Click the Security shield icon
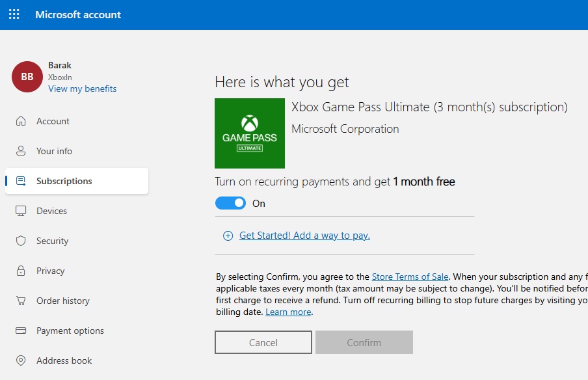The image size is (588, 380). tap(21, 241)
